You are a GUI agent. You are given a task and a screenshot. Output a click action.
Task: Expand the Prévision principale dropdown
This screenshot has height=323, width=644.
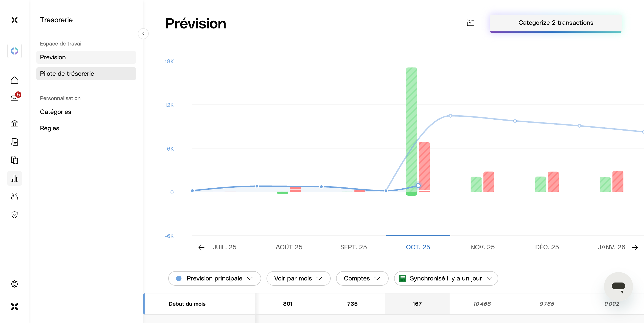pyautogui.click(x=214, y=278)
